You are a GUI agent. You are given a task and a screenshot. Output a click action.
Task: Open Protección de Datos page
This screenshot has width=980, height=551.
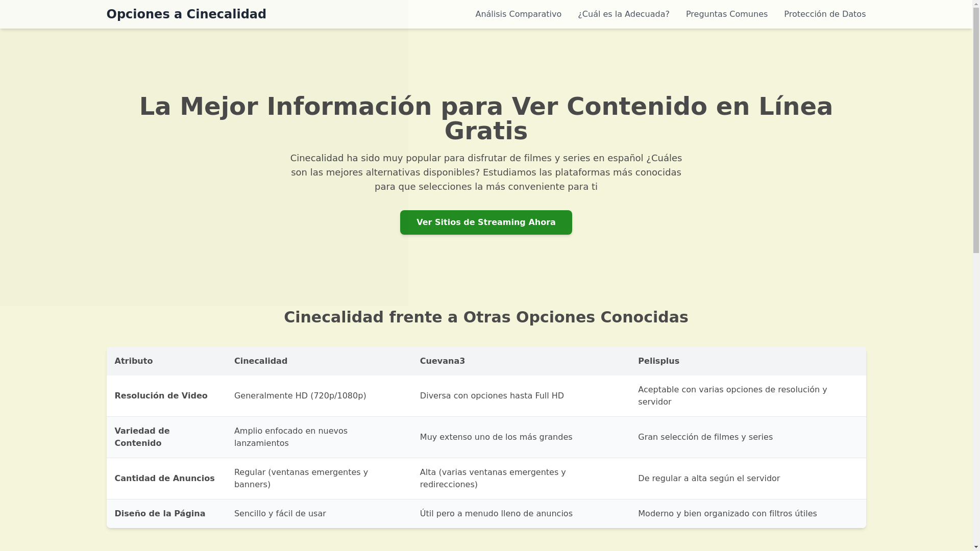click(x=824, y=14)
